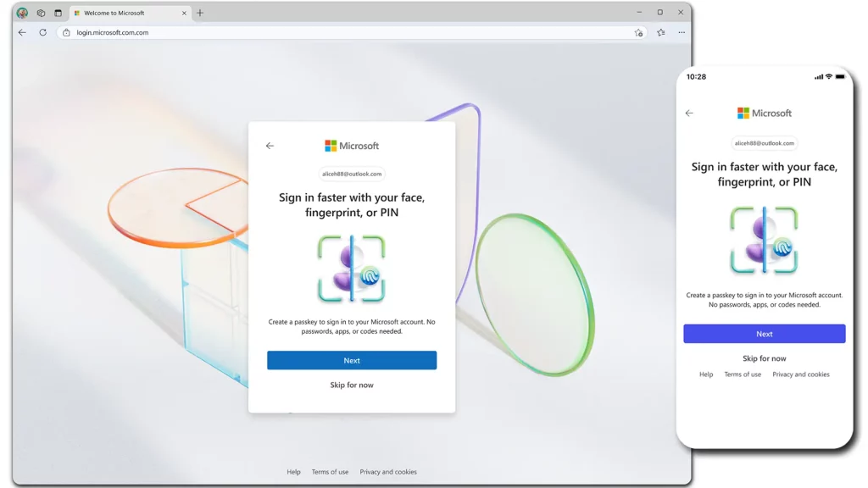Click the browser profile avatar icon
The width and height of the screenshot is (868, 488).
[22, 13]
